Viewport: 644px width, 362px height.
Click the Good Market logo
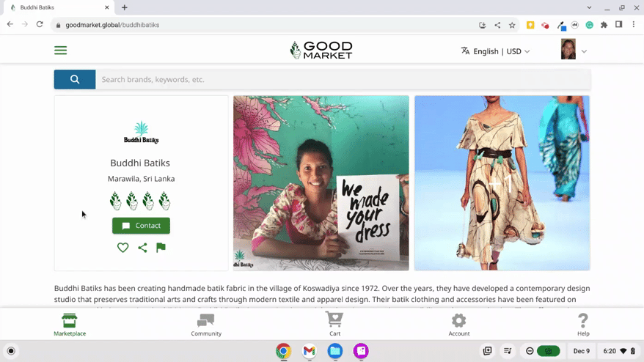click(x=321, y=51)
